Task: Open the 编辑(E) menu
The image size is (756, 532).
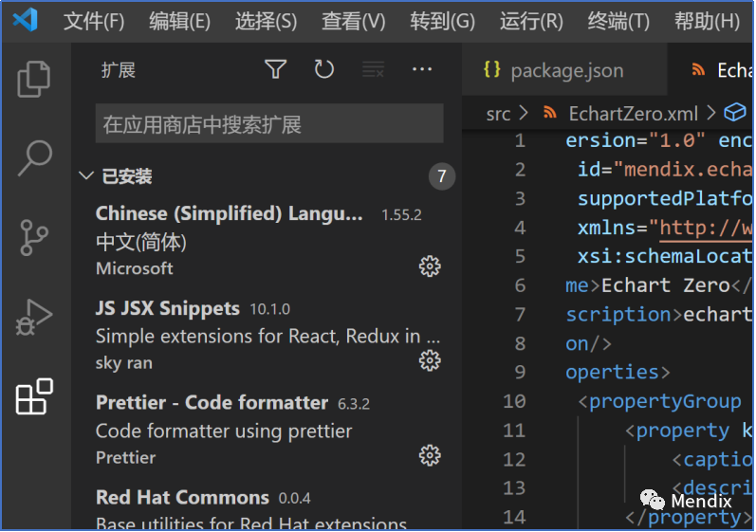Action: (x=179, y=21)
